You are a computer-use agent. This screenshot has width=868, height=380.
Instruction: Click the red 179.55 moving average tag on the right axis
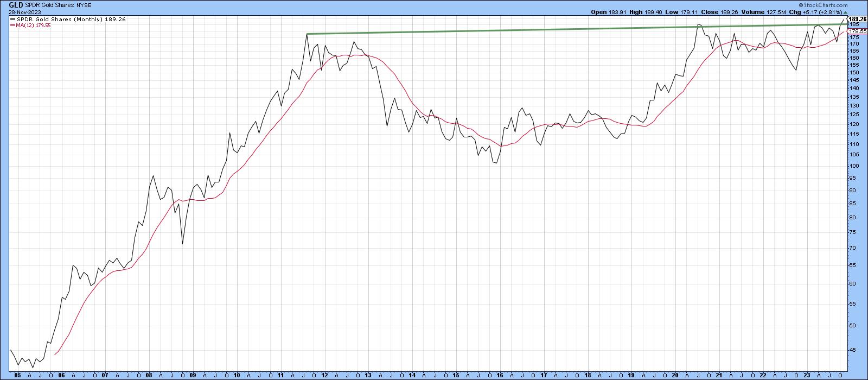click(857, 31)
